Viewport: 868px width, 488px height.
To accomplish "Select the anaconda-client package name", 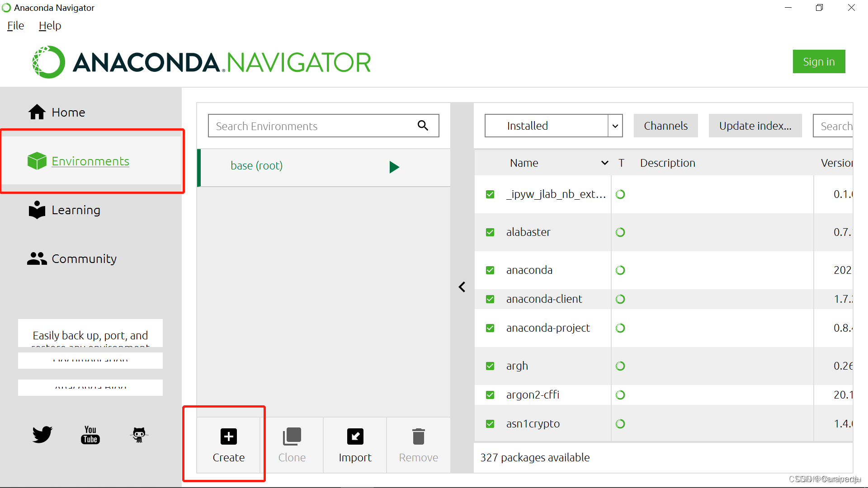I will pyautogui.click(x=544, y=299).
